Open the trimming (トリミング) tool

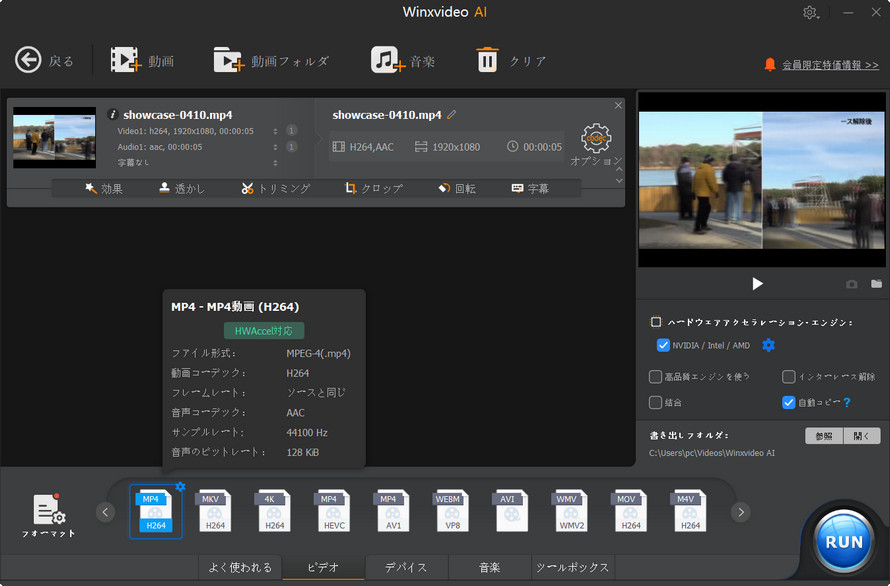point(275,188)
